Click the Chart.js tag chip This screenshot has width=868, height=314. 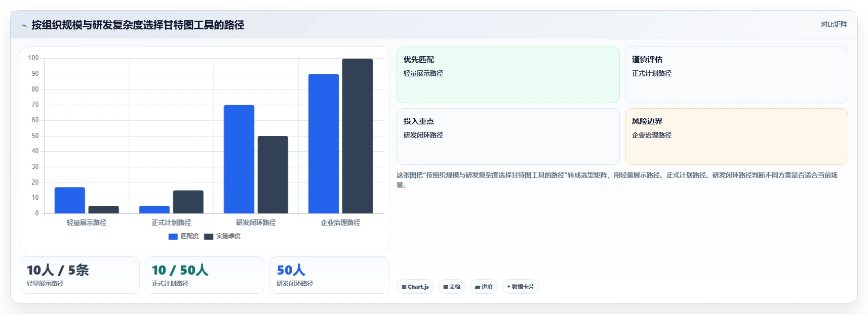415,287
